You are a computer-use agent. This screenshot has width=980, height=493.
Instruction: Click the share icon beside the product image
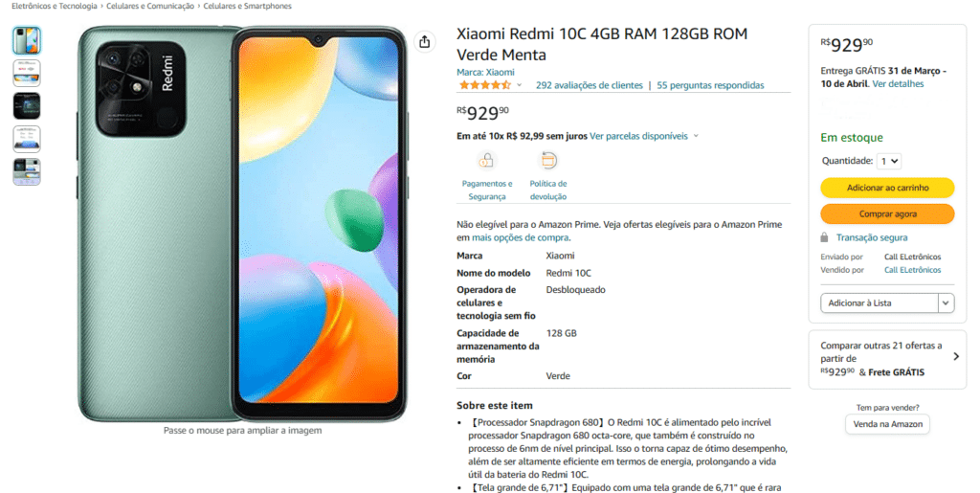pyautogui.click(x=424, y=42)
